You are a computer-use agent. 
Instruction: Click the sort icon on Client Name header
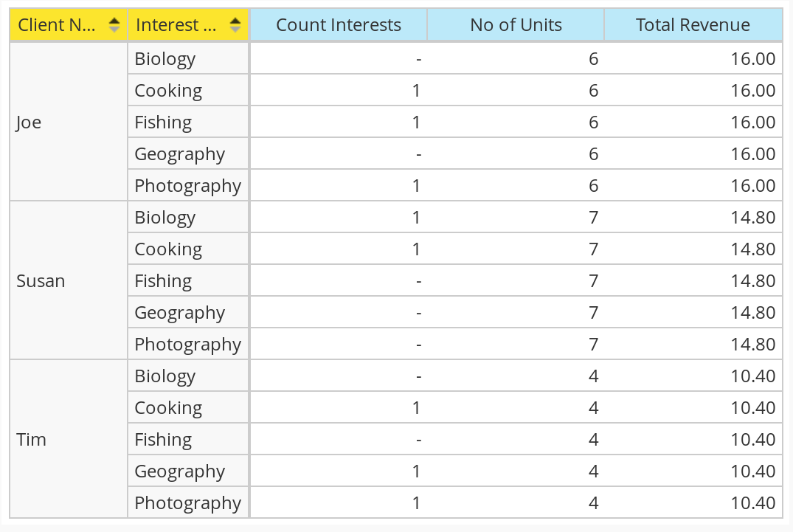pos(114,25)
